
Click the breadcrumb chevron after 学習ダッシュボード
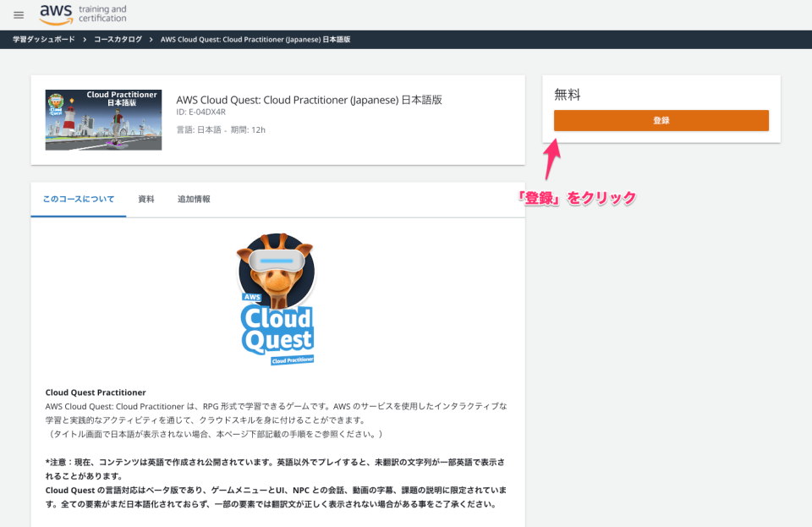tap(85, 39)
